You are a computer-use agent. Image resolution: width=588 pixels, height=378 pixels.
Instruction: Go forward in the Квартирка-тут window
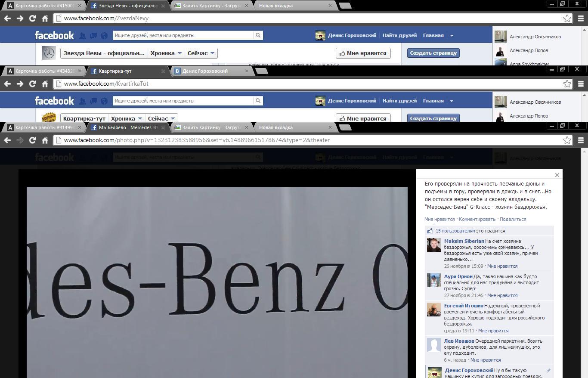click(20, 84)
